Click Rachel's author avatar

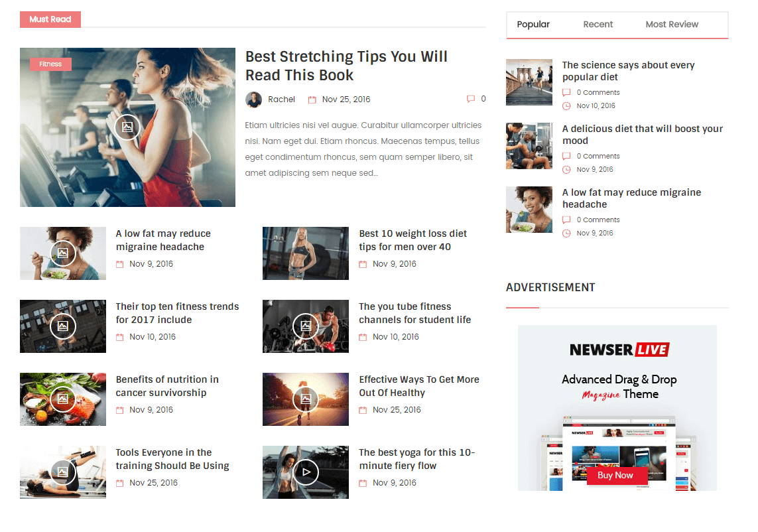(x=253, y=100)
